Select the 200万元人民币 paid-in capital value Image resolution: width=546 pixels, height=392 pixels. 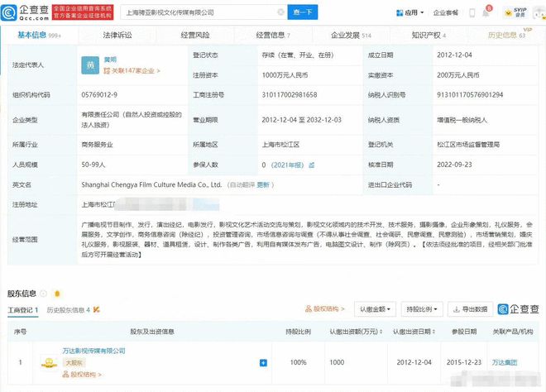click(x=458, y=75)
